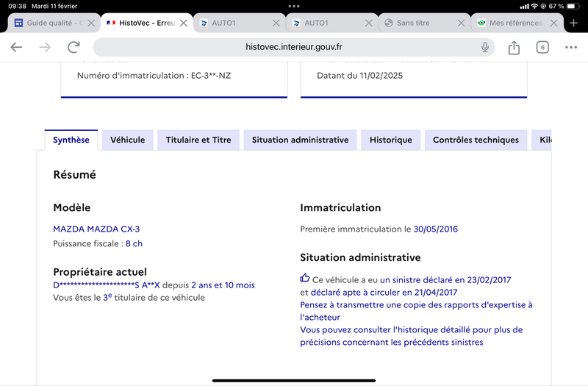Click the Numéro d'immatriculation EC-3**-NZ text
The height and width of the screenshot is (386, 588).
coord(154,76)
